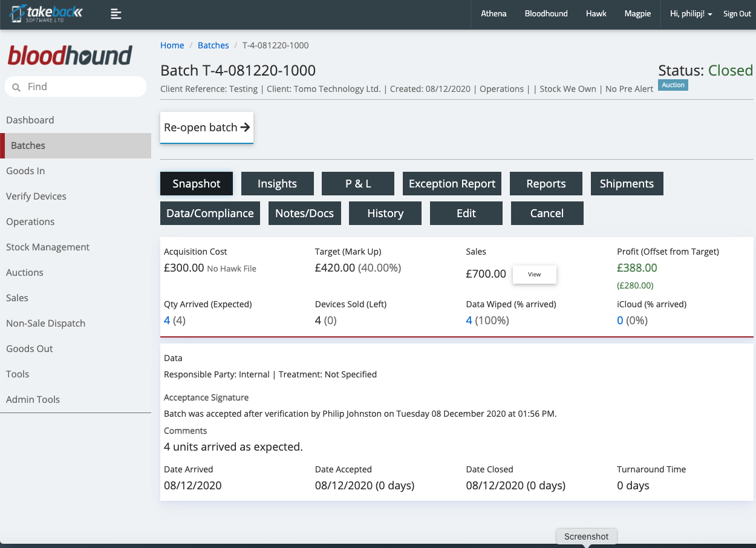756x548 pixels.
Task: Open Auctions sidebar item
Action: 76,272
